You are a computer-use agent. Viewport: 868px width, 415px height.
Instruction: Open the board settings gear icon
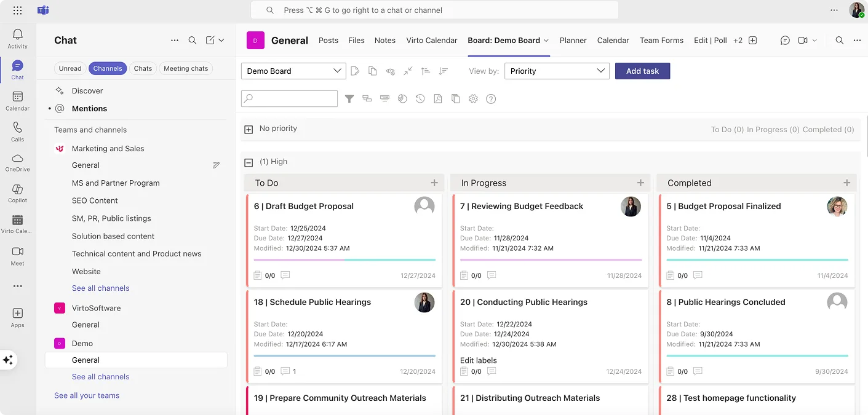tap(473, 98)
